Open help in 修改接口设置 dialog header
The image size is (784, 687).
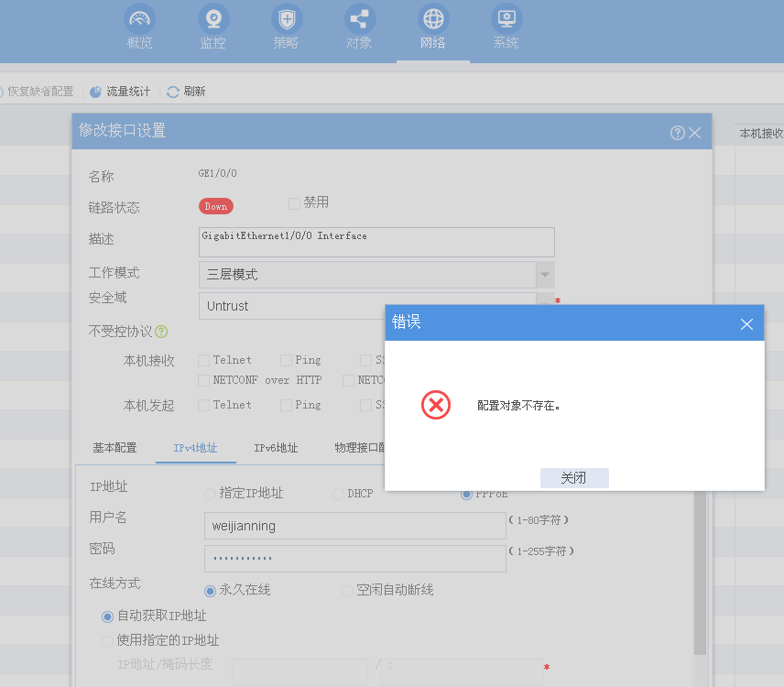(678, 133)
